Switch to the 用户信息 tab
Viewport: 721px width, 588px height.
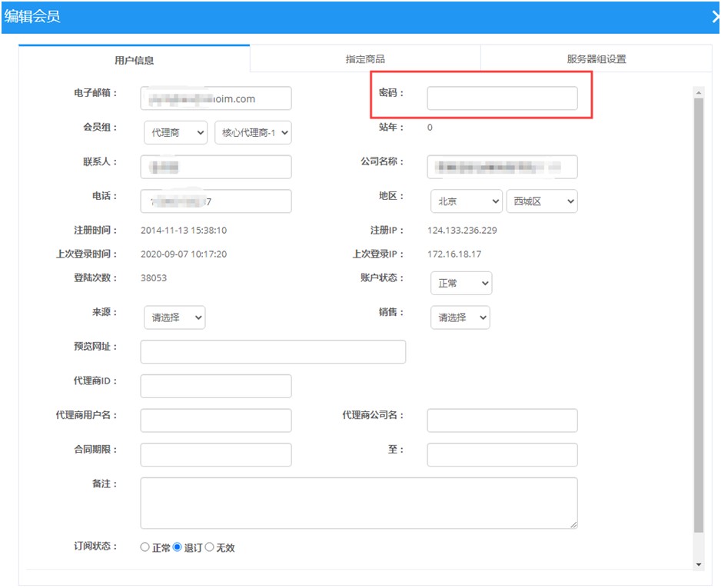pyautogui.click(x=134, y=59)
